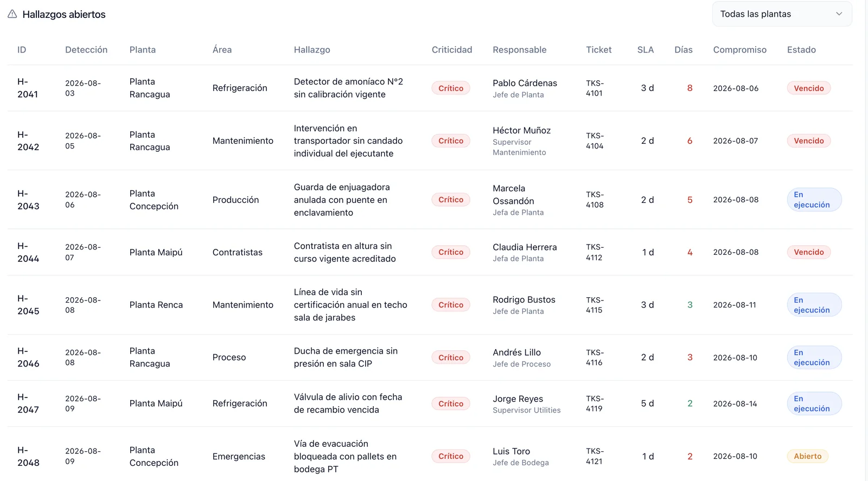Open the Todas las plantas dropdown
868x481 pixels.
782,14
